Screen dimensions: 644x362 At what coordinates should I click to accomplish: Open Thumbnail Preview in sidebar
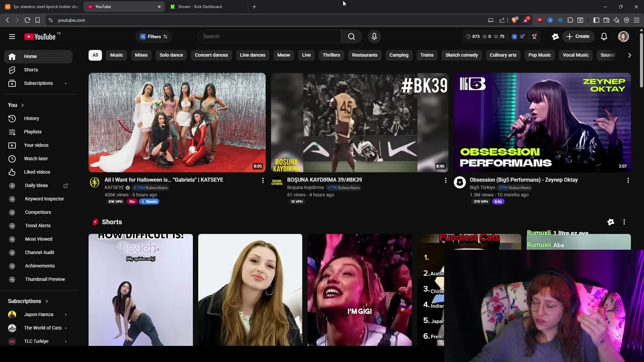pos(38,279)
